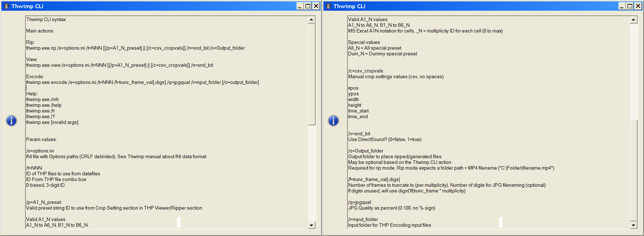Click "Manual crop settings values" line
This screenshot has width=644, height=236.
tap(396, 77)
